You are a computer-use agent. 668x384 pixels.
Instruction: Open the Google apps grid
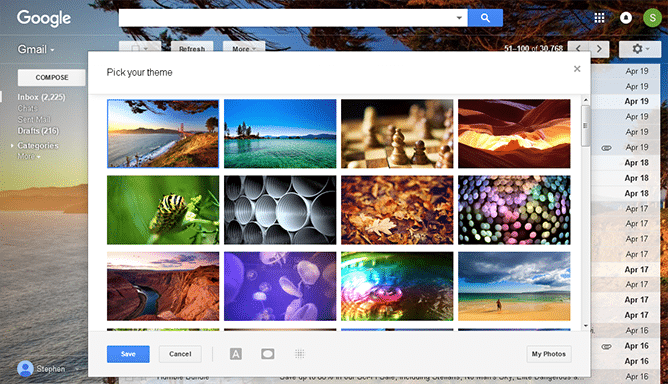point(599,17)
